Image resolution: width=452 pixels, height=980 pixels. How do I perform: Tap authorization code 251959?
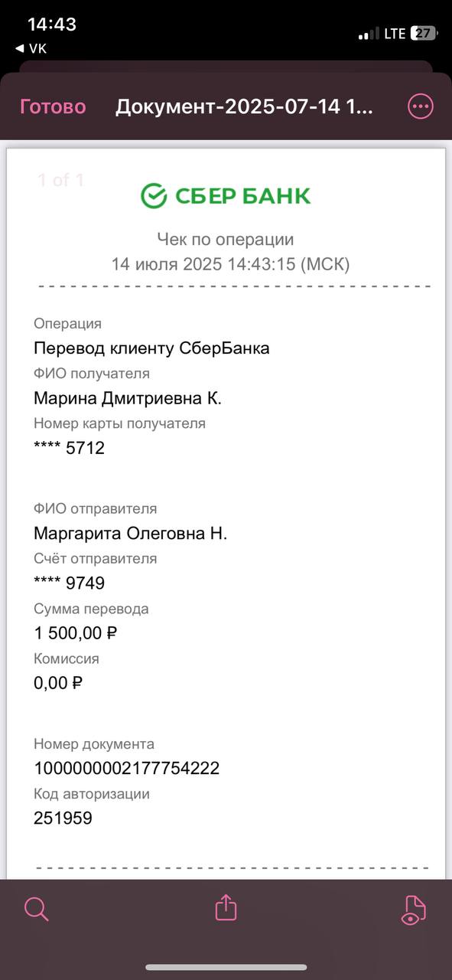pyautogui.click(x=63, y=818)
